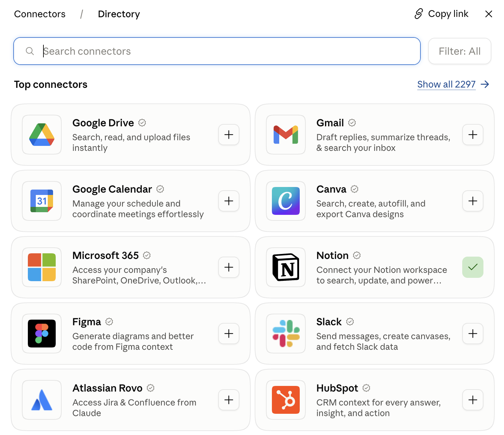504x435 pixels.
Task: Click the verified badge beside Google Drive
Action: pyautogui.click(x=142, y=123)
